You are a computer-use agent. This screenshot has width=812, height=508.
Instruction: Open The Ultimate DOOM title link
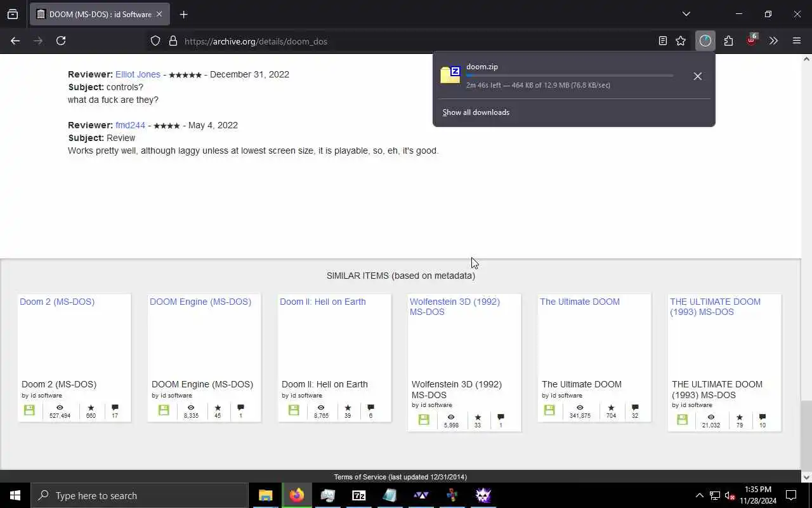[580, 302]
